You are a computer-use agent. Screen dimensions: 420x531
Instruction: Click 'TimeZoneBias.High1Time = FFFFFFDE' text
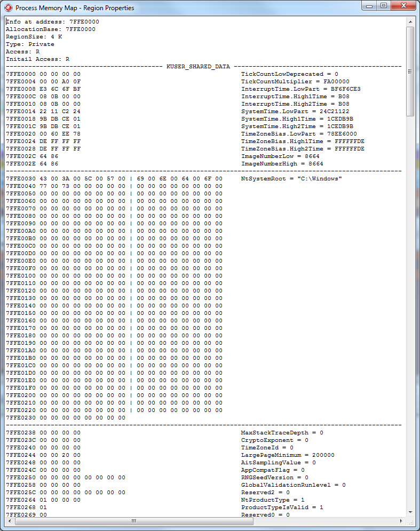[x=303, y=141]
